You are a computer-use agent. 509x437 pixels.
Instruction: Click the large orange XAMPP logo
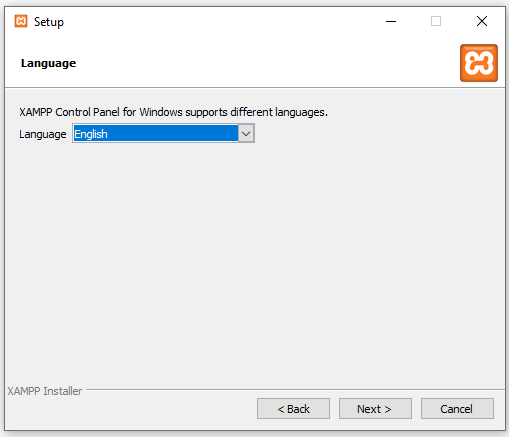click(x=479, y=63)
